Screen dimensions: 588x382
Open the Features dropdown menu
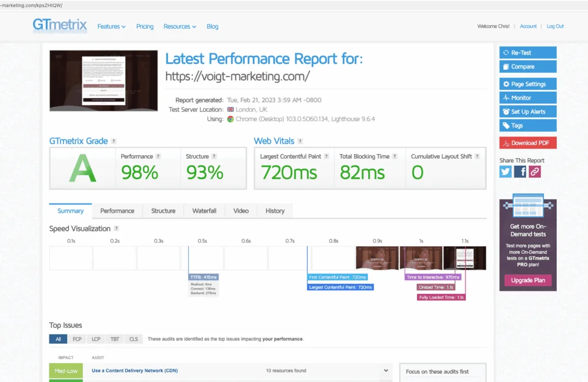point(111,26)
